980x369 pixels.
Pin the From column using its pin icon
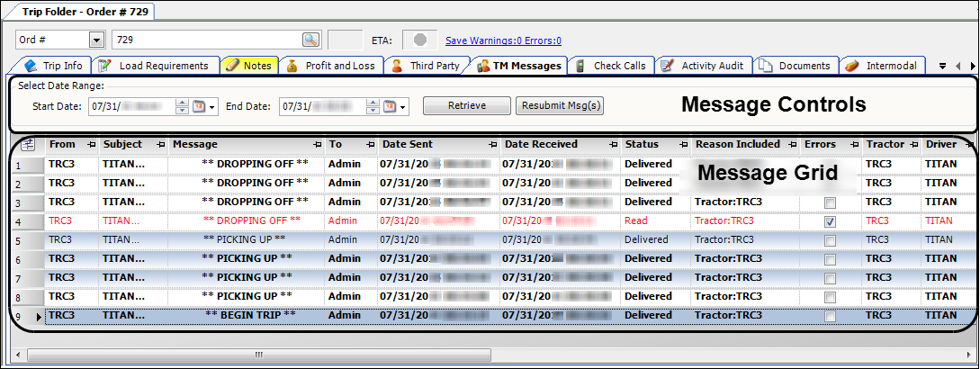coord(92,145)
